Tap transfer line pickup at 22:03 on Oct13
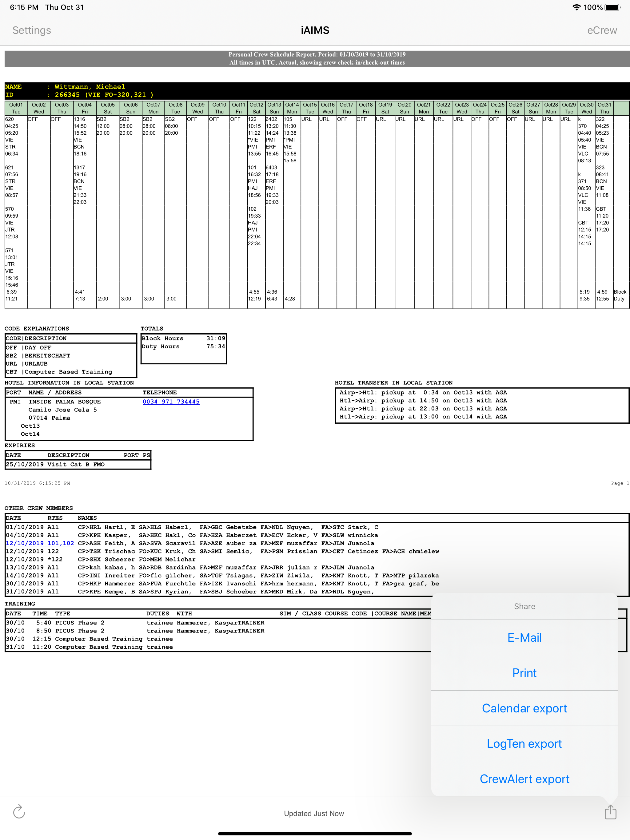This screenshot has height=840, width=630. coord(423,409)
